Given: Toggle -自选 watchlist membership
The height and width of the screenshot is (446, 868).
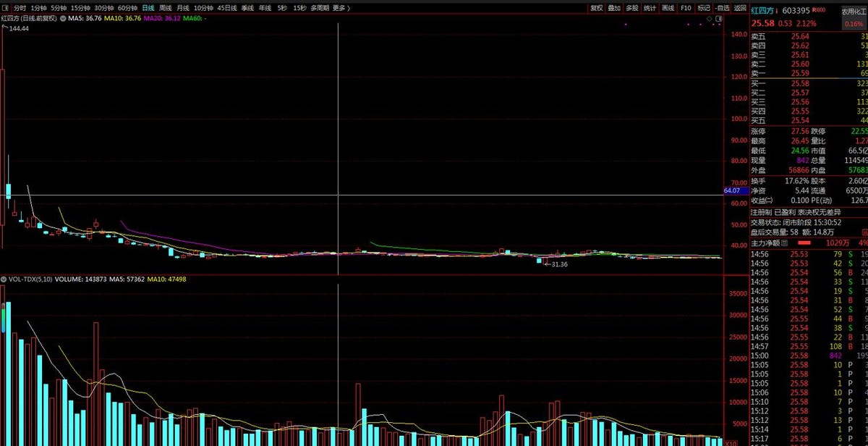Looking at the screenshot, I should point(722,8).
